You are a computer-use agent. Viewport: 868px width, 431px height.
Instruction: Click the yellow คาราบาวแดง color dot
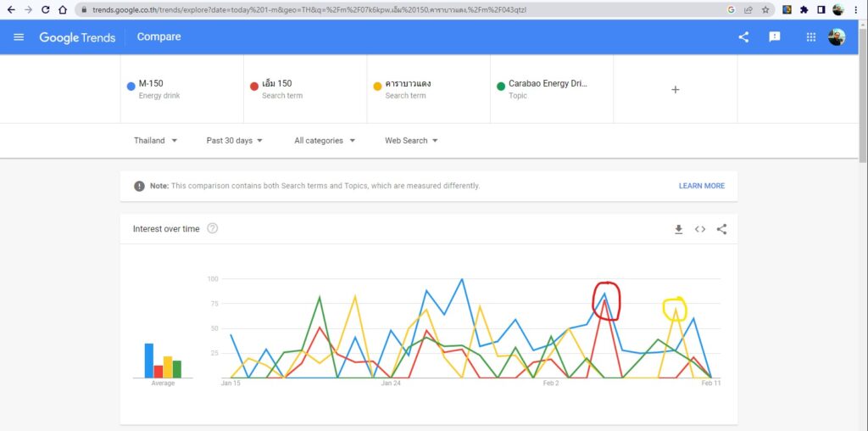377,87
